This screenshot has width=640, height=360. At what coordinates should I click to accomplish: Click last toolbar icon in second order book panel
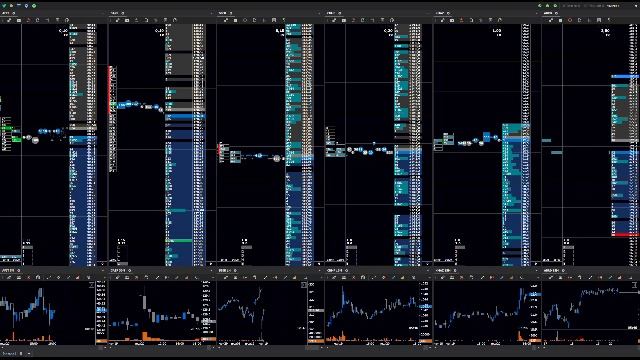(x=175, y=20)
